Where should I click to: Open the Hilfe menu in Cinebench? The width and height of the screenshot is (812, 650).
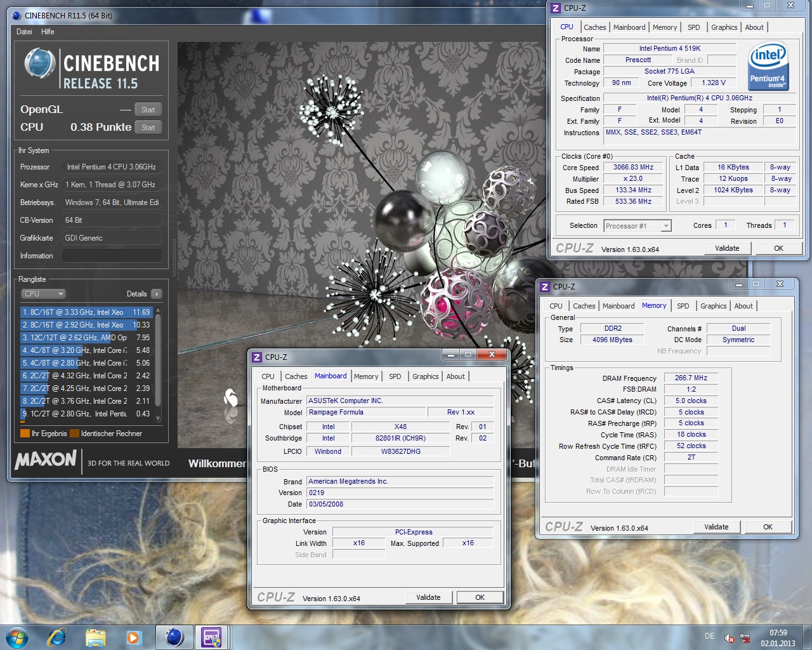(48, 32)
